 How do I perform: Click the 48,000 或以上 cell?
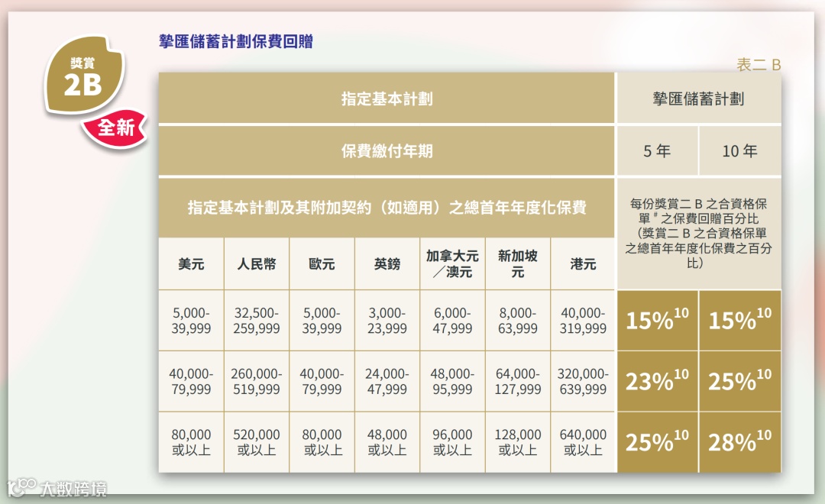pos(387,442)
